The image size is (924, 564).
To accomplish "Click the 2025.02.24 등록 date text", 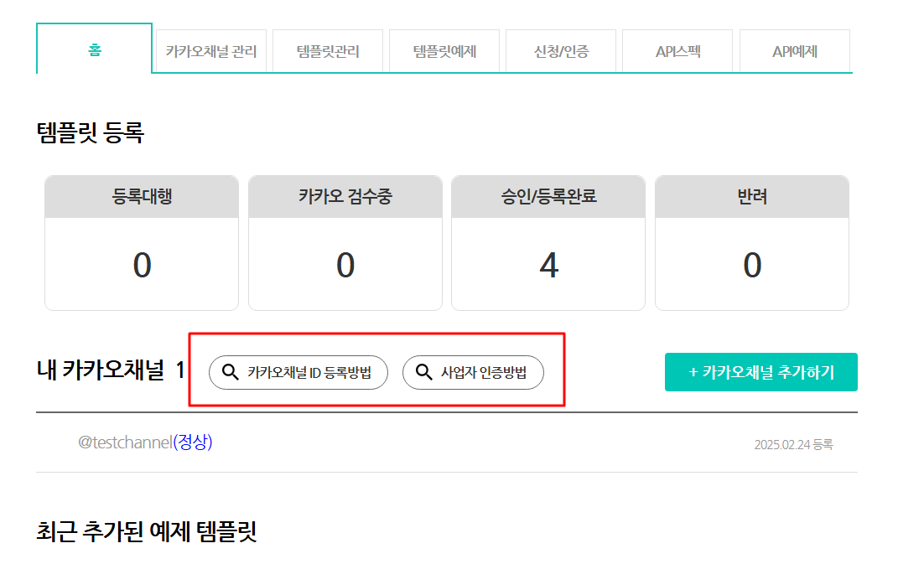I will point(792,445).
